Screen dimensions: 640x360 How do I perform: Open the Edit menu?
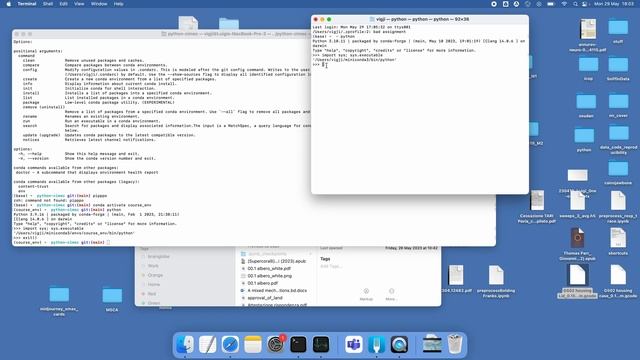[63, 4]
